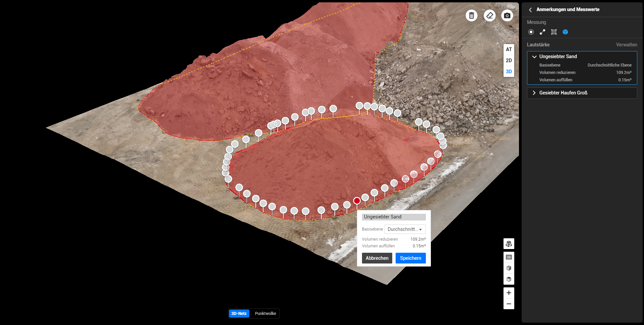Select the distance line measurement tool
644x325 pixels.
click(542, 32)
